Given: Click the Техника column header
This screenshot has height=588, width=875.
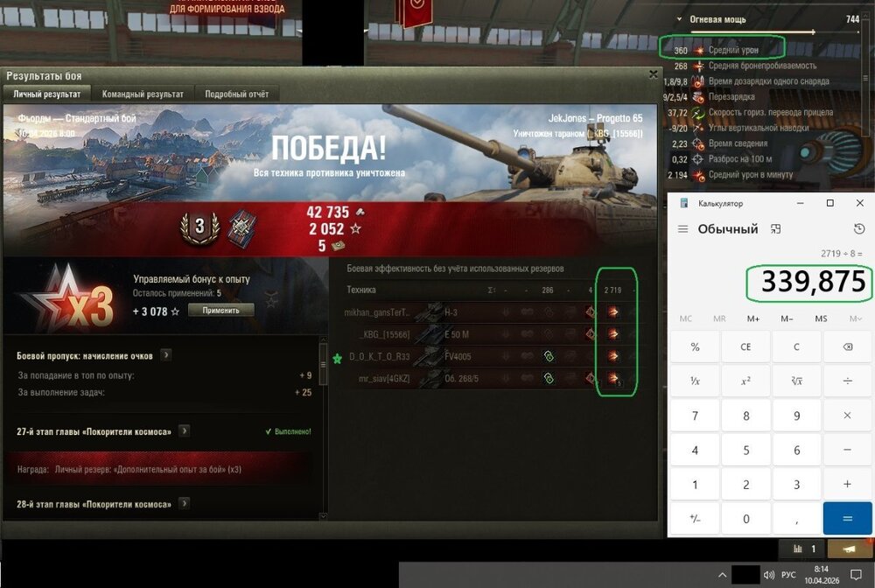Looking at the screenshot, I should 361,290.
